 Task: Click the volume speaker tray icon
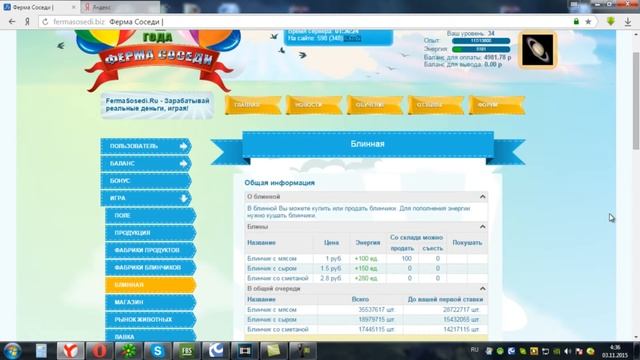pyautogui.click(x=568, y=351)
